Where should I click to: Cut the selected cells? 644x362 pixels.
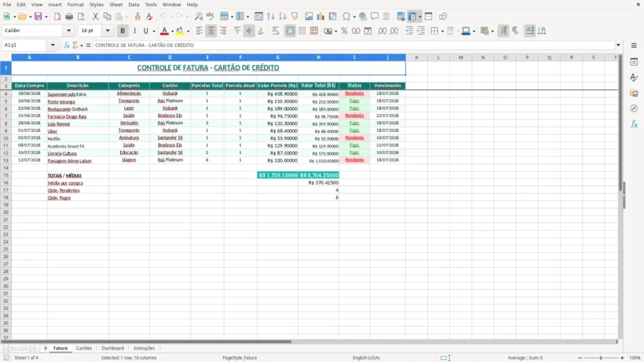coord(96,16)
